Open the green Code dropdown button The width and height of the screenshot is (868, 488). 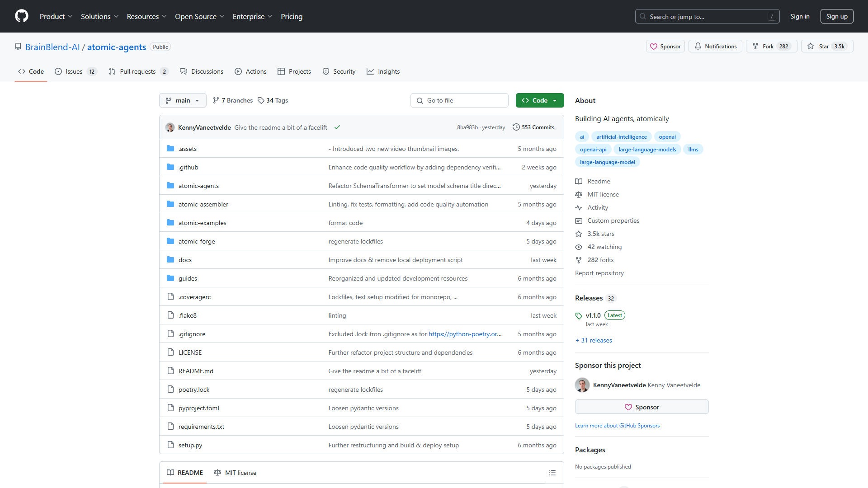[540, 100]
